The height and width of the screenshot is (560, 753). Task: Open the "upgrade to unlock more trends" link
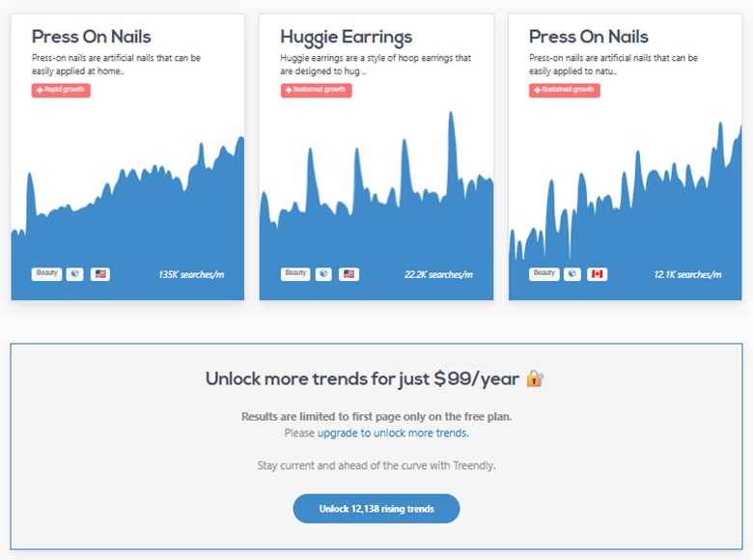[x=393, y=434]
